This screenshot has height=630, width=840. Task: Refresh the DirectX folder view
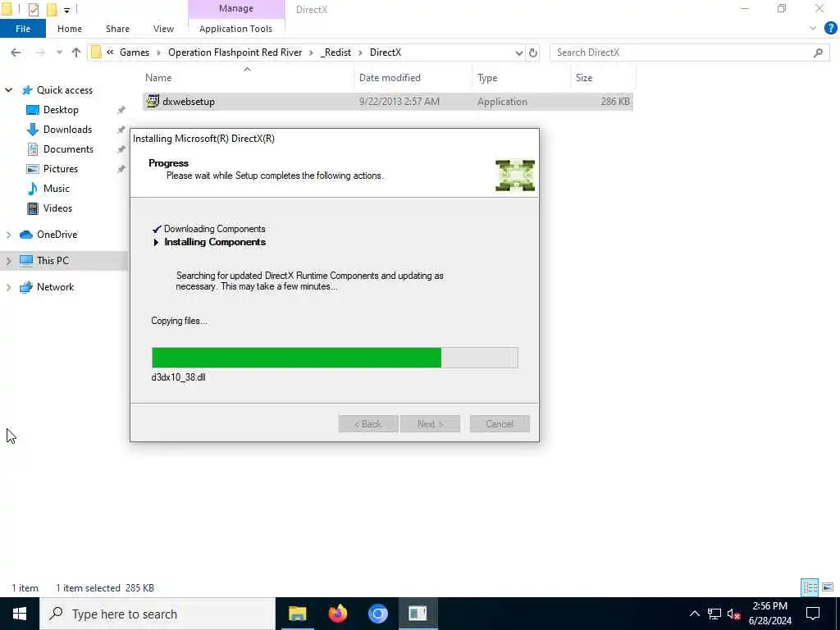click(x=533, y=52)
